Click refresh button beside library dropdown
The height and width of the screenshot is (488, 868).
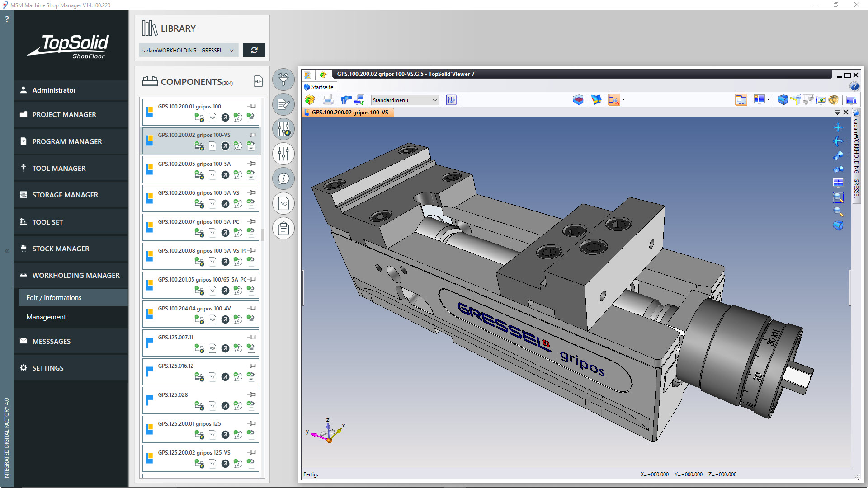(x=254, y=50)
